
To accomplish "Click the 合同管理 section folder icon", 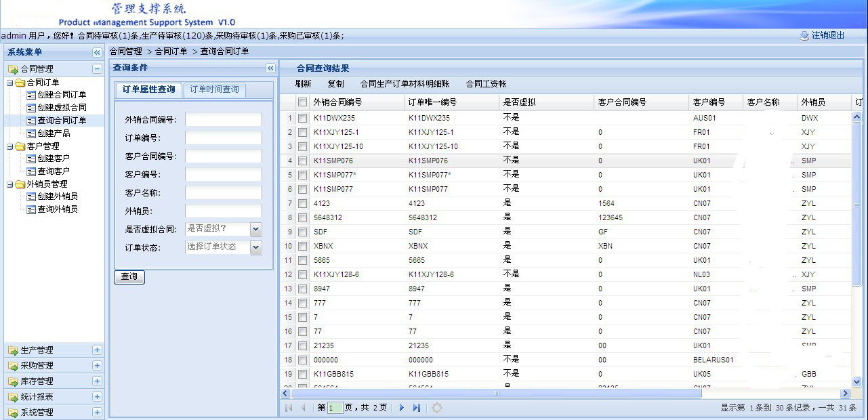I will click(14, 69).
